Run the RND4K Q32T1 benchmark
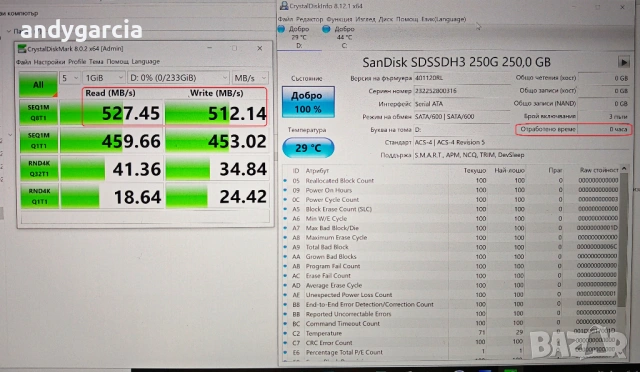The width and height of the screenshot is (640, 372). coord(39,168)
